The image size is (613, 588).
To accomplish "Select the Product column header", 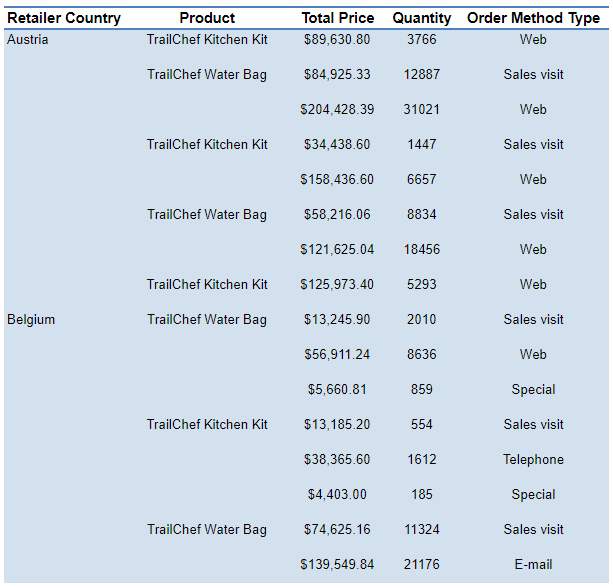I will point(207,18).
